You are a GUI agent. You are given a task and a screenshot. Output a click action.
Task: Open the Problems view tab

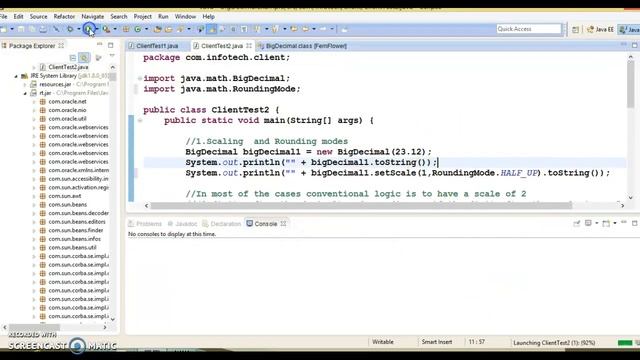coord(145,224)
